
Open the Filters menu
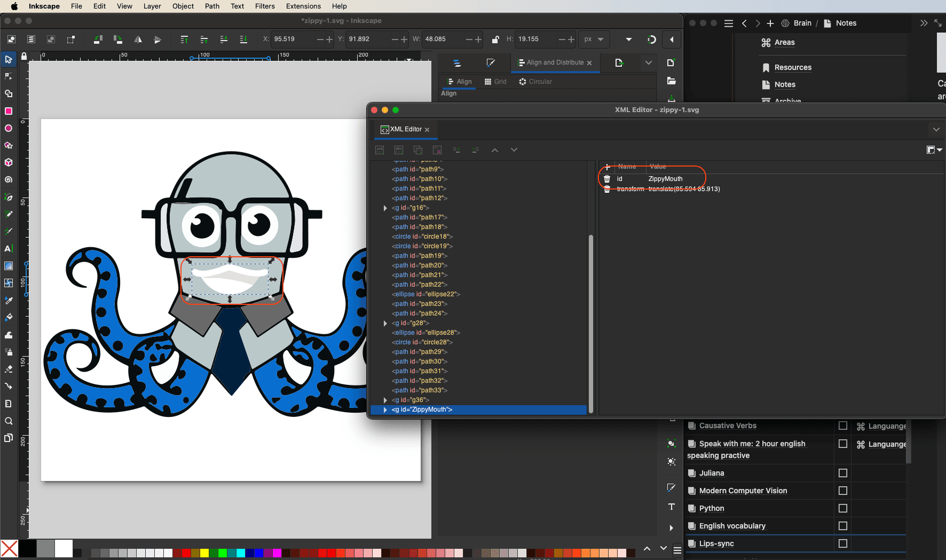point(265,6)
